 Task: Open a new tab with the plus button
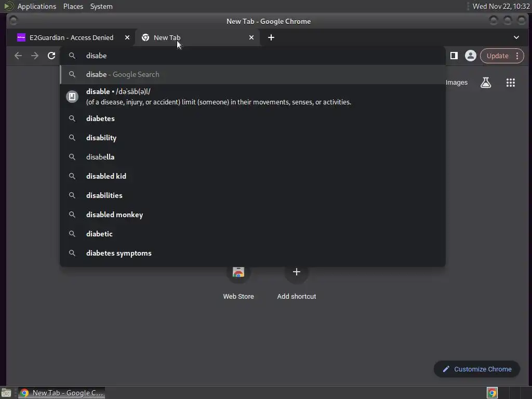point(271,37)
